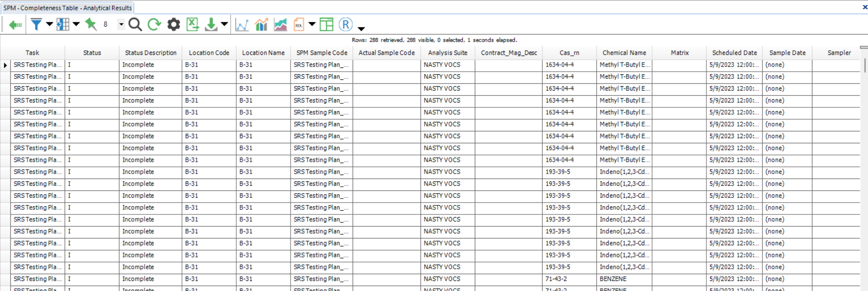Open settings with the gear icon

click(174, 24)
